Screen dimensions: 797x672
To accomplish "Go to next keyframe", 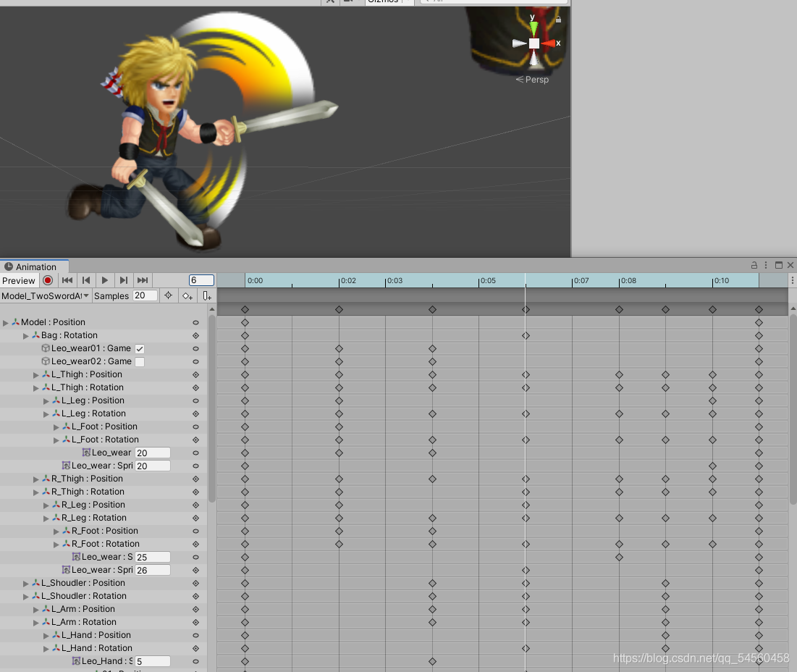I will tap(124, 280).
